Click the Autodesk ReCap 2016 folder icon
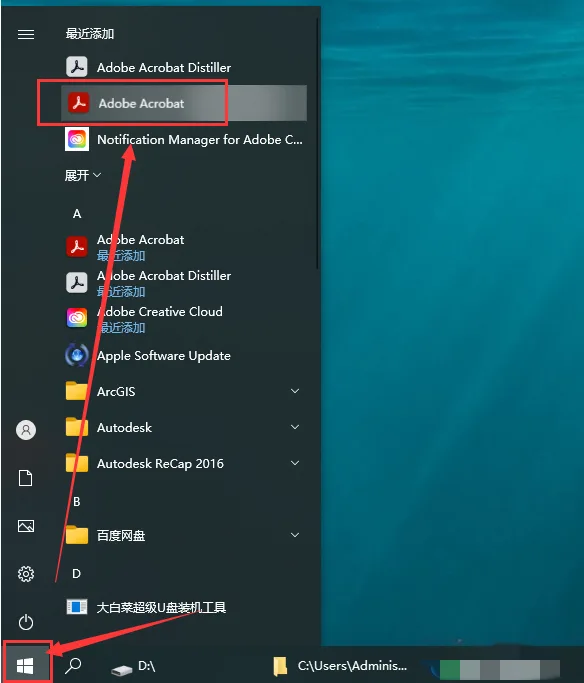 (77, 463)
